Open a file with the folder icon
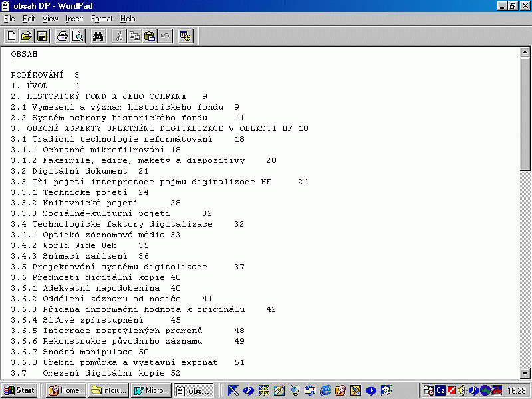The image size is (532, 399). point(27,36)
